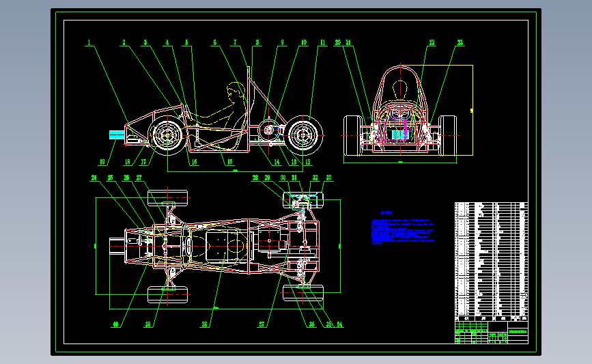The height and width of the screenshot is (364, 592).
Task: Select the cyan box in the front view
Action: pyautogui.click(x=400, y=135)
